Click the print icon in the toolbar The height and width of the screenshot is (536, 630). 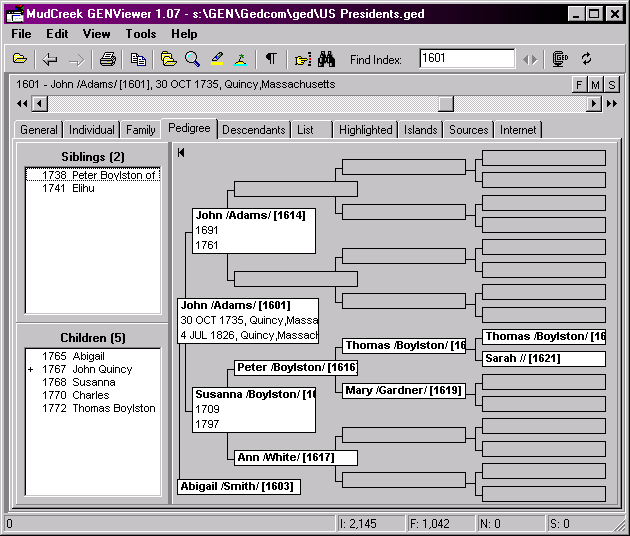point(107,59)
